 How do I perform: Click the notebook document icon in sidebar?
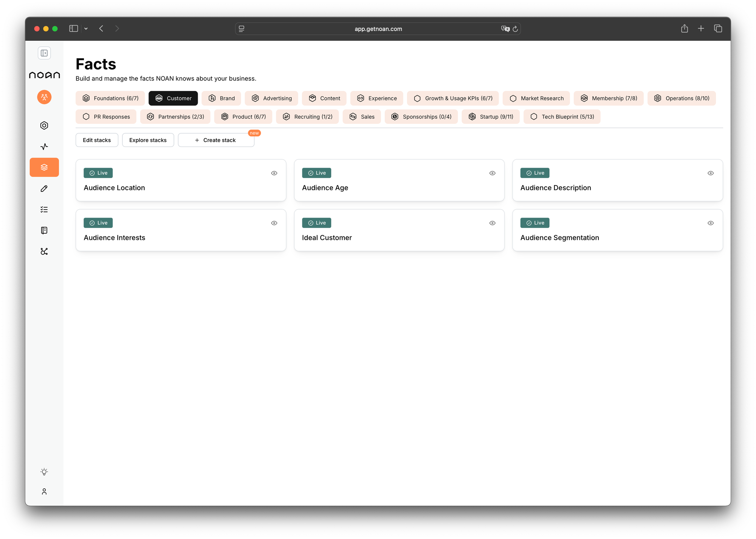(44, 230)
